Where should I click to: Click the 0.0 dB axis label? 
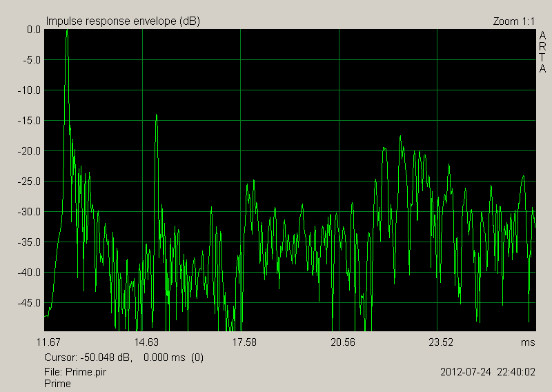pyautogui.click(x=34, y=30)
